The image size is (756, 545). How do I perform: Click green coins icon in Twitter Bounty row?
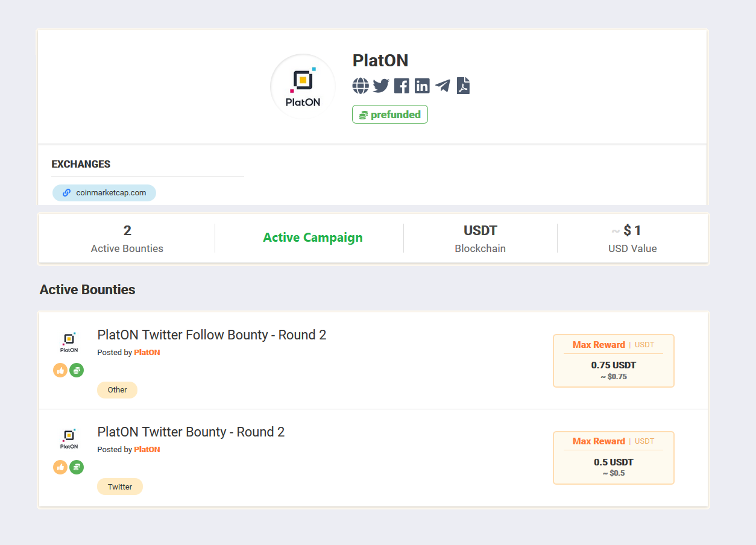(x=77, y=467)
